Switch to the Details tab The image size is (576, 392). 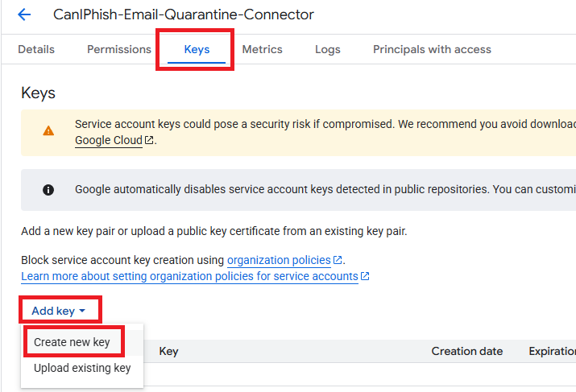[x=36, y=49]
